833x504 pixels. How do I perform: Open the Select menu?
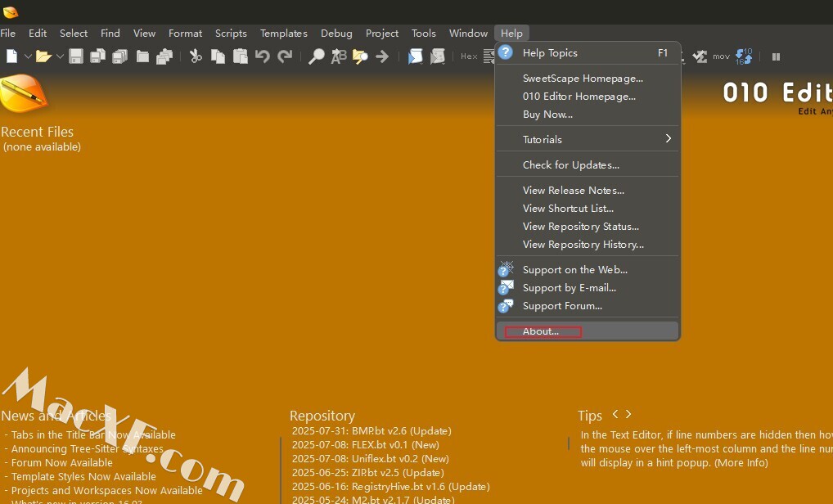(74, 33)
